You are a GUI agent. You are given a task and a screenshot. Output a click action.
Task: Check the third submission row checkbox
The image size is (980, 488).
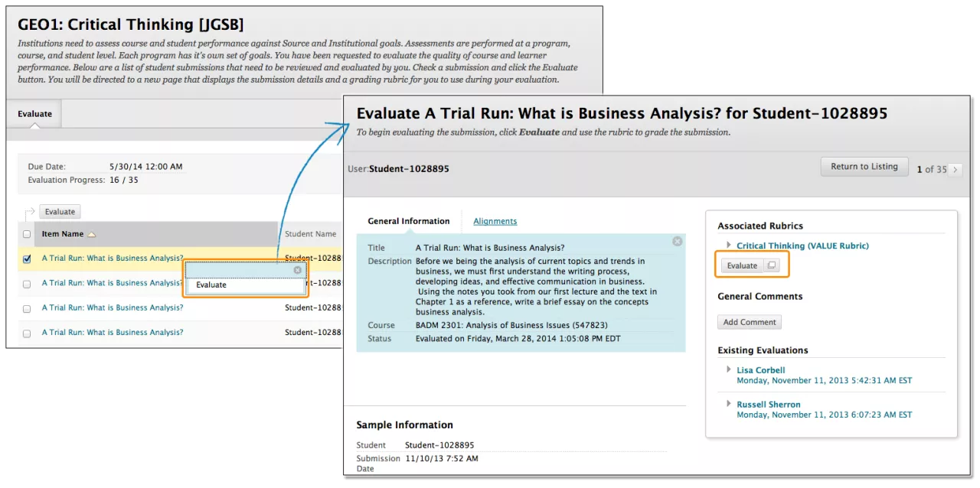click(27, 307)
